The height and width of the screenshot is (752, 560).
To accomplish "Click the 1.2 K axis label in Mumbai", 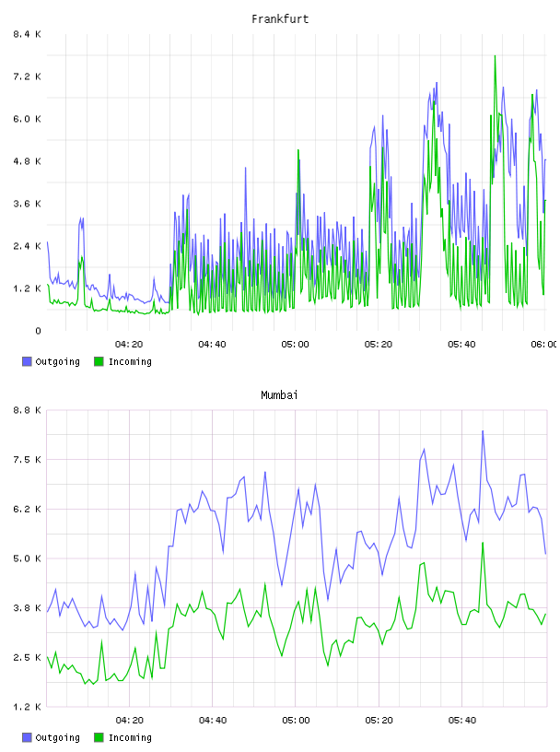I will [27, 707].
